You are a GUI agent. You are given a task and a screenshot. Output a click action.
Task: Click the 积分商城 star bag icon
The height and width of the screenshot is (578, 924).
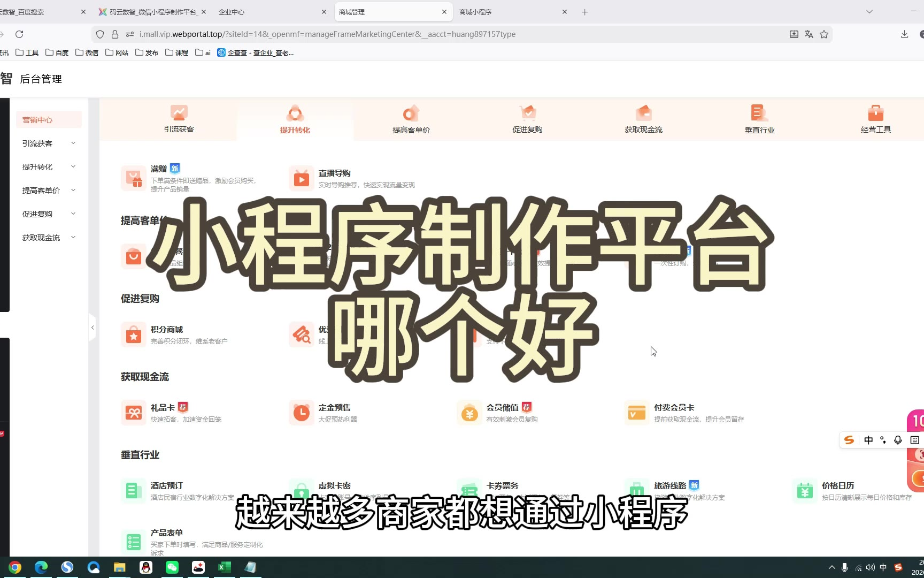133,335
